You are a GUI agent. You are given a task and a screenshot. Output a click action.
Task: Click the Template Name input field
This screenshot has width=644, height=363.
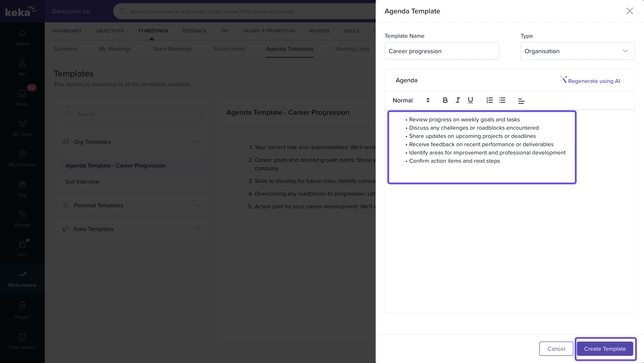point(441,51)
